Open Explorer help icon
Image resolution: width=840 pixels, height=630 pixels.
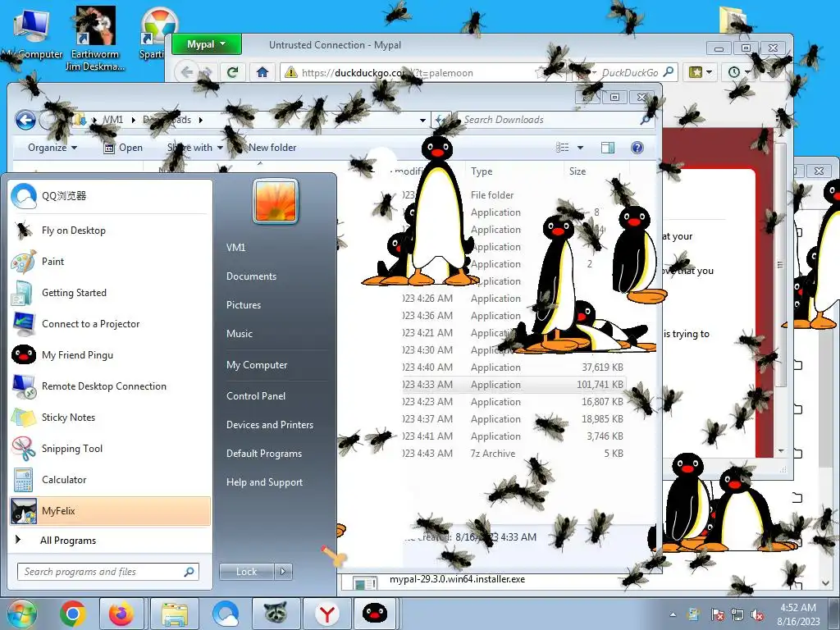coord(637,148)
